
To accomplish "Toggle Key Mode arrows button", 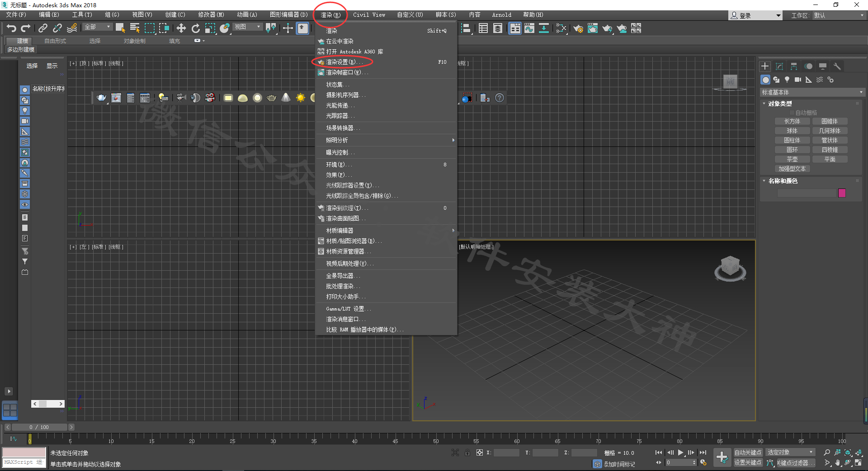I will point(659,463).
